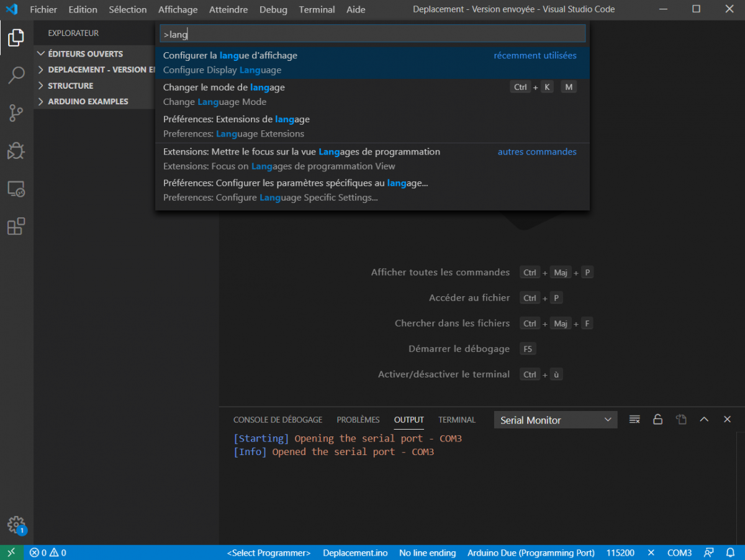Screen dimensions: 745x560
Task: Open the Sélection menu
Action: tap(128, 9)
